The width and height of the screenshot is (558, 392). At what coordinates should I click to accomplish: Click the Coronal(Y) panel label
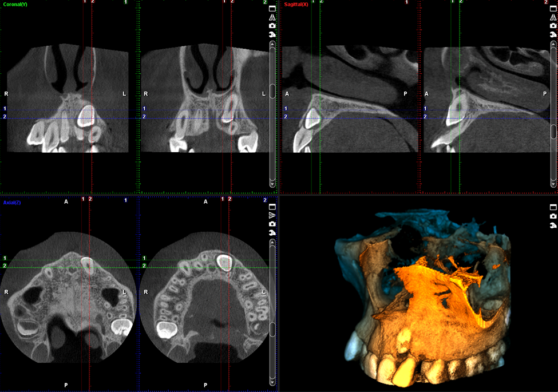point(15,5)
